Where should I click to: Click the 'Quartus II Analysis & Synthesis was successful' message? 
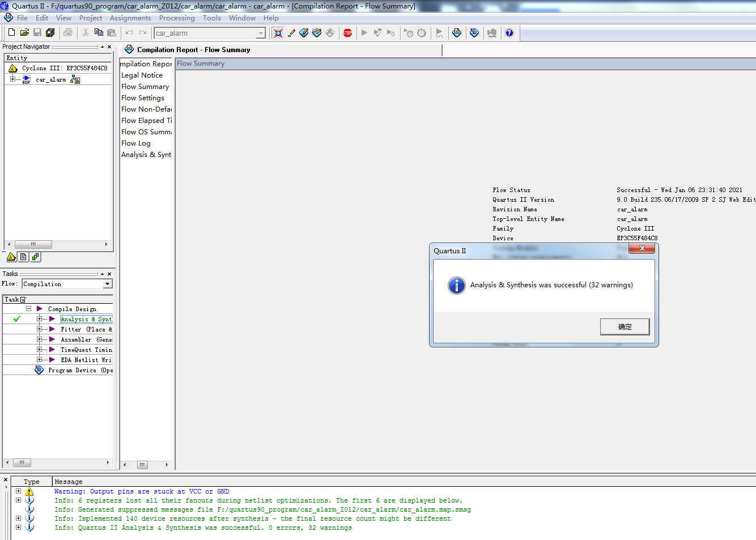pos(203,528)
